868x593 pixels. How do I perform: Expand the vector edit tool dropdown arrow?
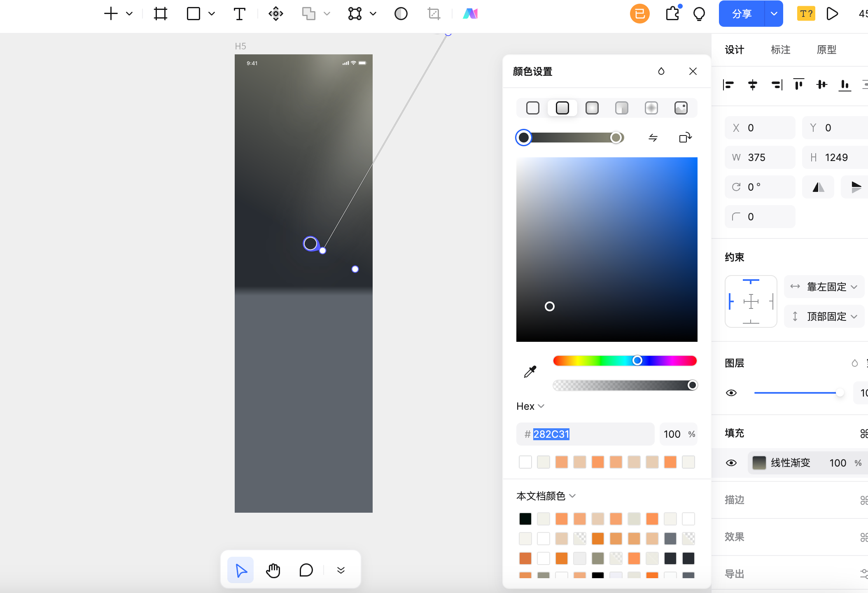pyautogui.click(x=373, y=14)
